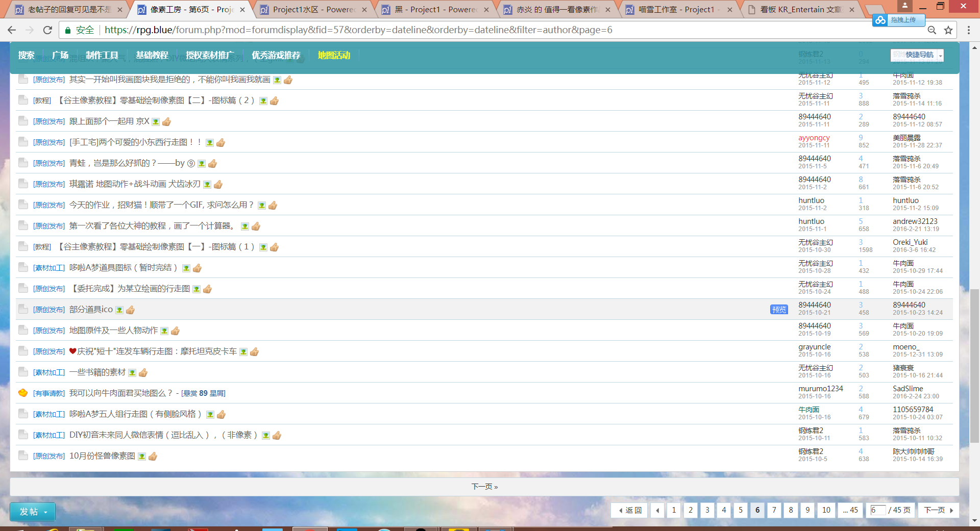Open the Chrome menu with three dots
Image resolution: width=980 pixels, height=531 pixels.
click(x=968, y=30)
